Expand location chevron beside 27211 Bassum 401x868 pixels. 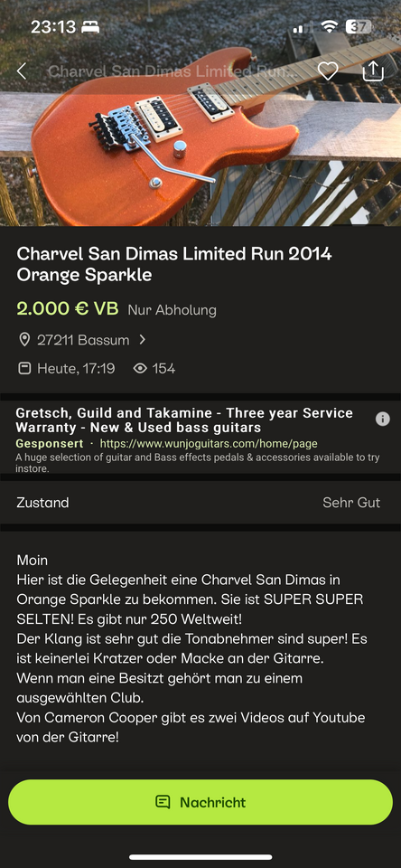pos(143,339)
